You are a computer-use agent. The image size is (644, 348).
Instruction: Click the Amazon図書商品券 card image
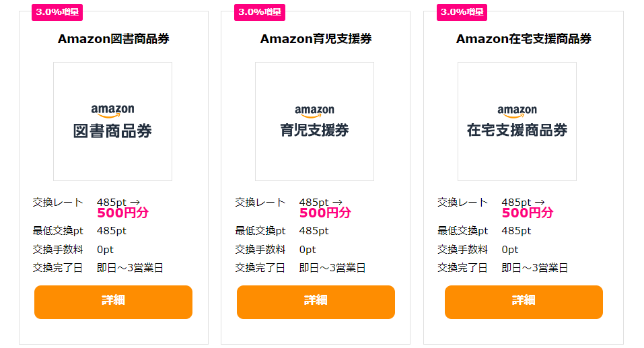pos(112,121)
